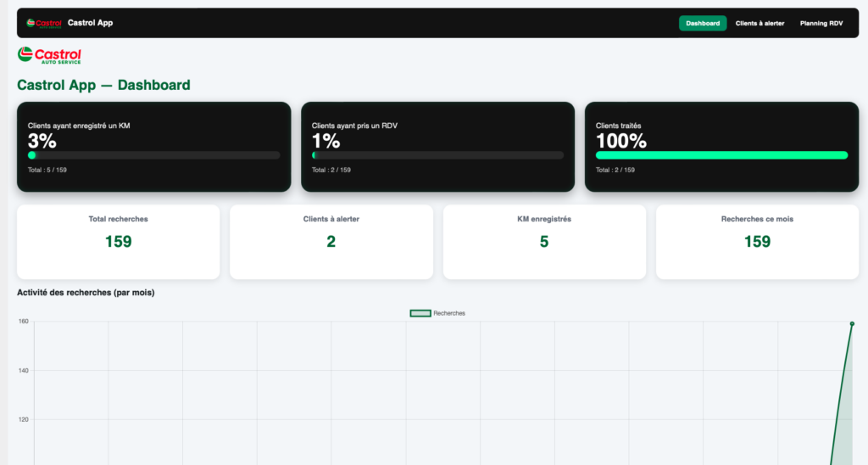Image resolution: width=868 pixels, height=465 pixels.
Task: Click the chart data point at 159
Action: click(x=852, y=323)
